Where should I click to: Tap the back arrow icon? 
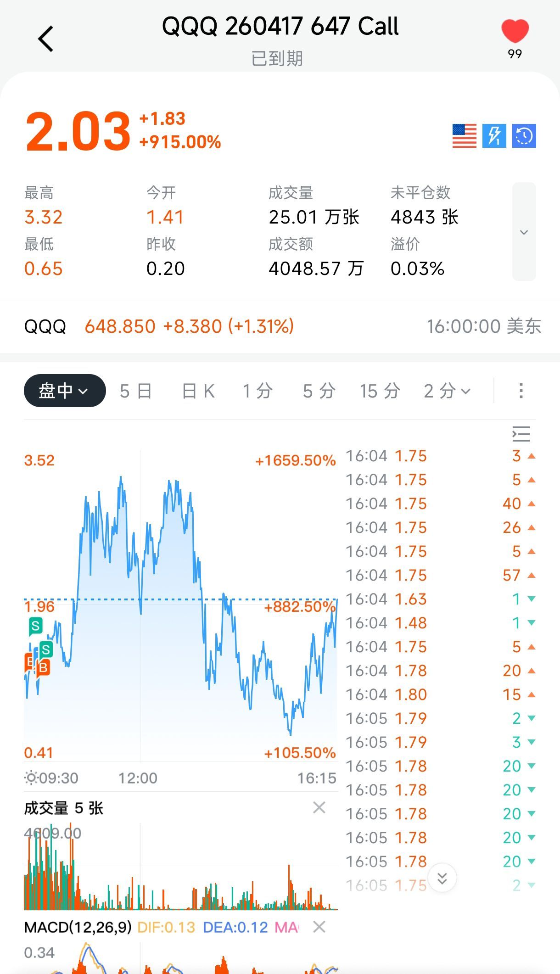tap(46, 39)
